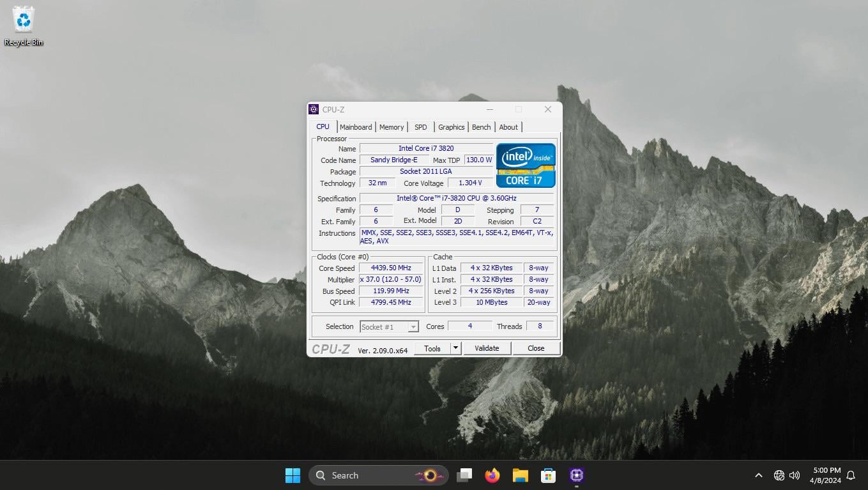Screen dimensions: 868x490
Task: Open the Memory tab
Action: click(x=392, y=127)
